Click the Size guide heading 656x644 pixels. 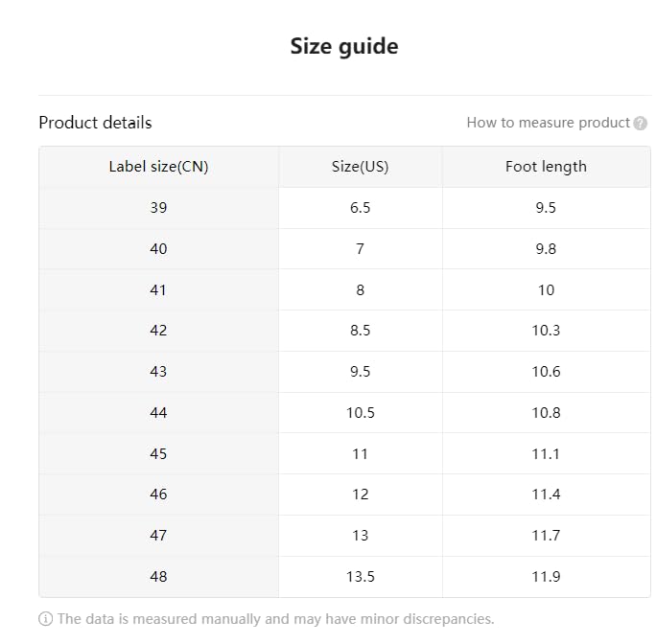[344, 46]
